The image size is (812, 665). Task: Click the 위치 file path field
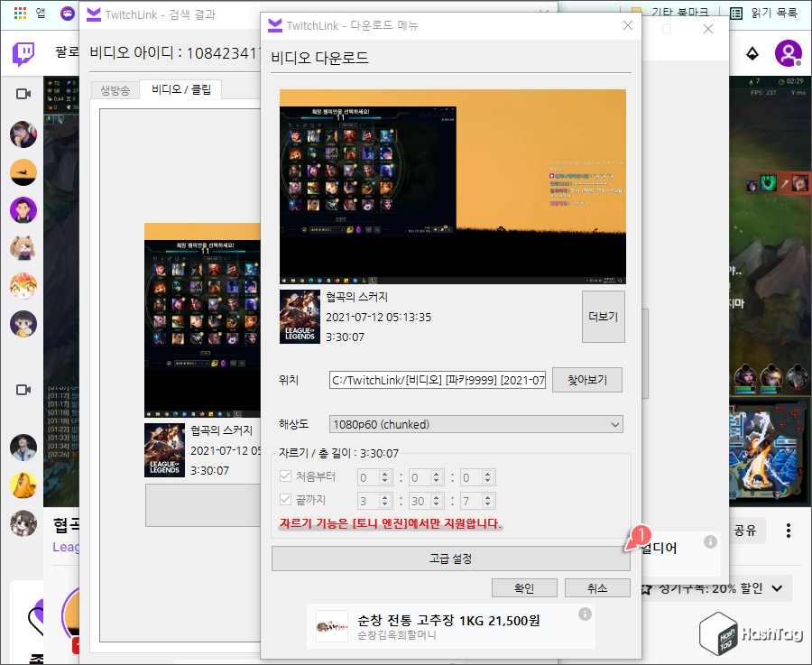tap(438, 380)
